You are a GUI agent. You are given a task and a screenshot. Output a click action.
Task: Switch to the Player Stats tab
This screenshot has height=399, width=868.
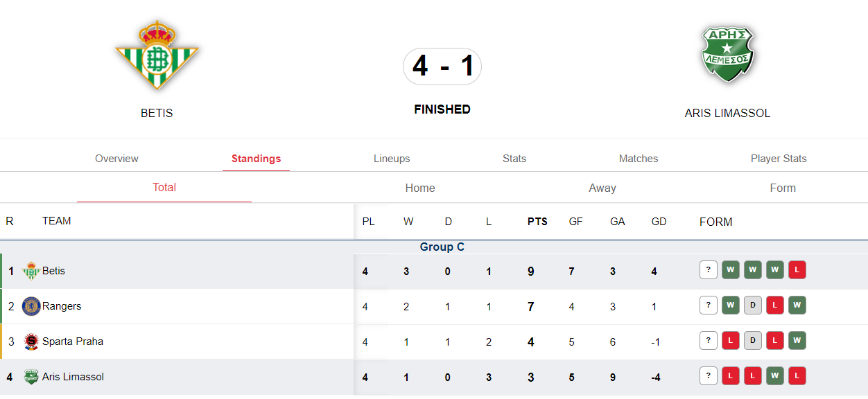[x=779, y=159]
